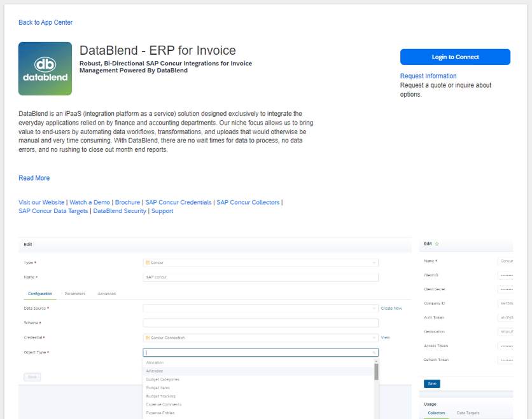532x419 pixels.
Task: Switch to the Advanced tab
Action: click(x=106, y=294)
